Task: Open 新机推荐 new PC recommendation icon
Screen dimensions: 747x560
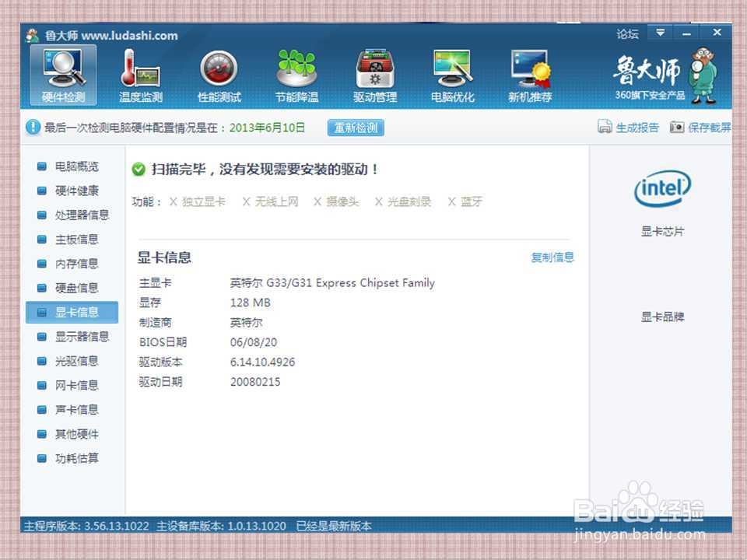Action: 530,75
